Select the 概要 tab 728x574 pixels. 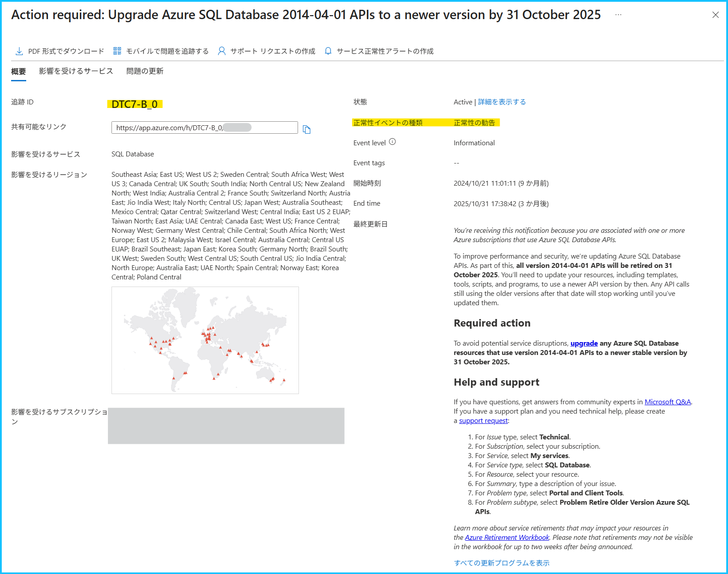(19, 72)
